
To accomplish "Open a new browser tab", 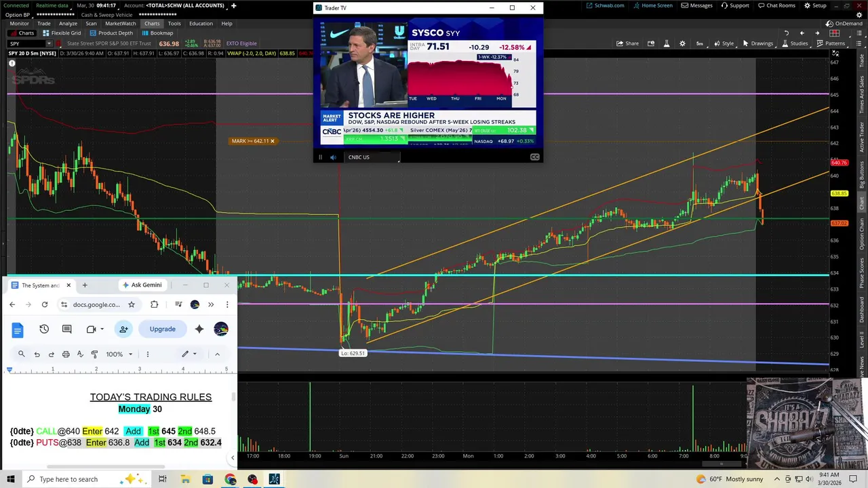I will (x=85, y=285).
